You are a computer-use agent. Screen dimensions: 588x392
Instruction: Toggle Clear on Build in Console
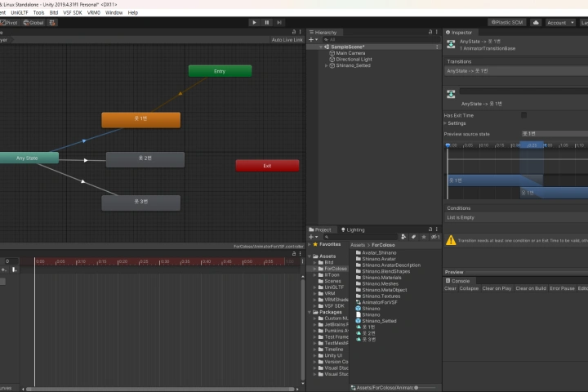[531, 288]
